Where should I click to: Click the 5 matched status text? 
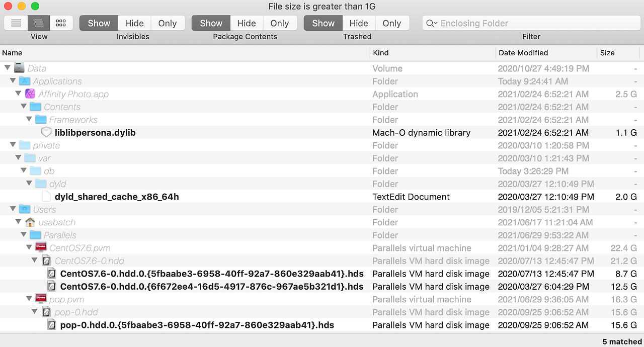tap(622, 341)
